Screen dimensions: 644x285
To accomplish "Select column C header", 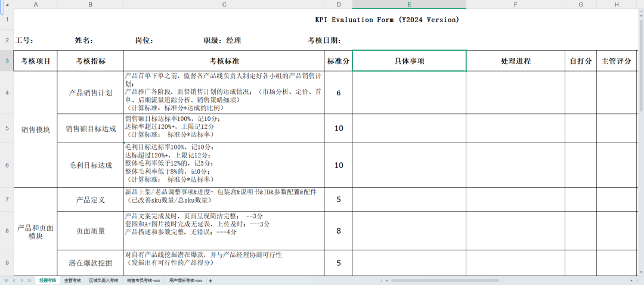I will (x=224, y=4).
